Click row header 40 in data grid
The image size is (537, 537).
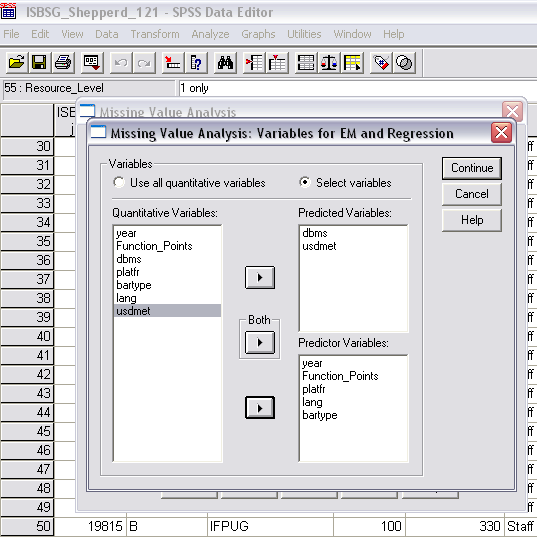[x=27, y=336]
